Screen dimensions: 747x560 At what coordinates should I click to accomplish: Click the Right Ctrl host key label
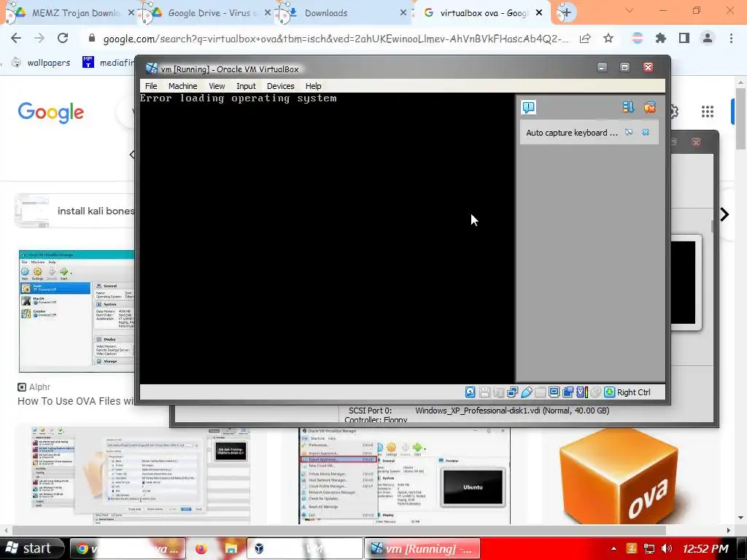point(634,392)
